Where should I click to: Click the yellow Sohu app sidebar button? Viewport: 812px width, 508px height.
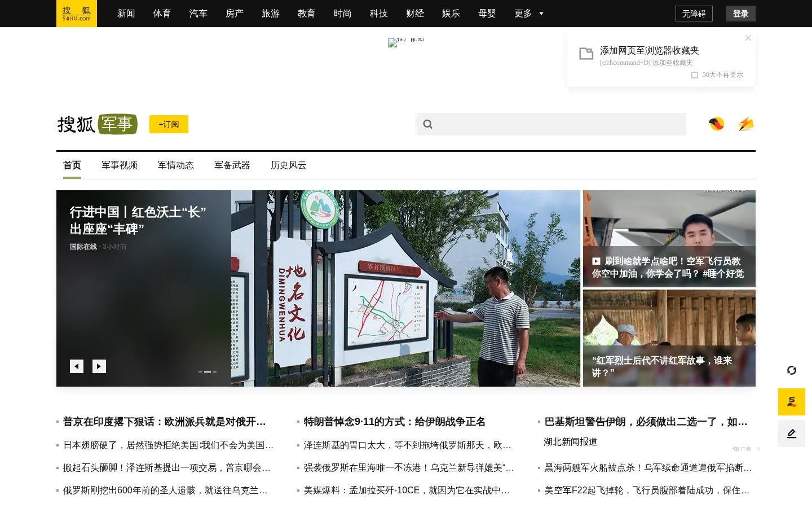pos(792,402)
